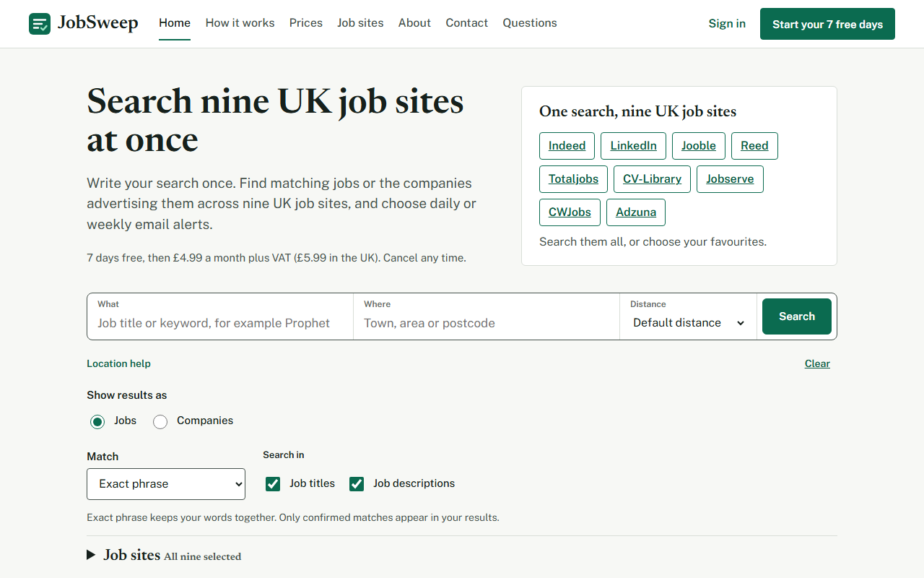
Task: Click the 'Search nine UK job sites' heading
Action: (x=275, y=120)
